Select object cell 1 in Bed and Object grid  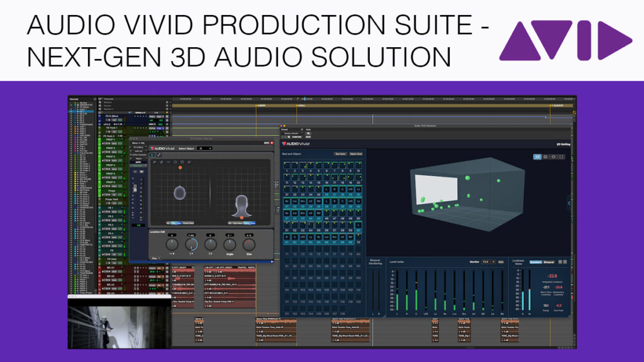(287, 165)
